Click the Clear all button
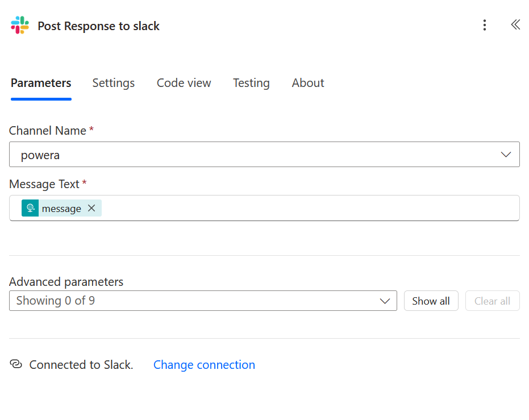This screenshot has width=529, height=420. [492, 301]
